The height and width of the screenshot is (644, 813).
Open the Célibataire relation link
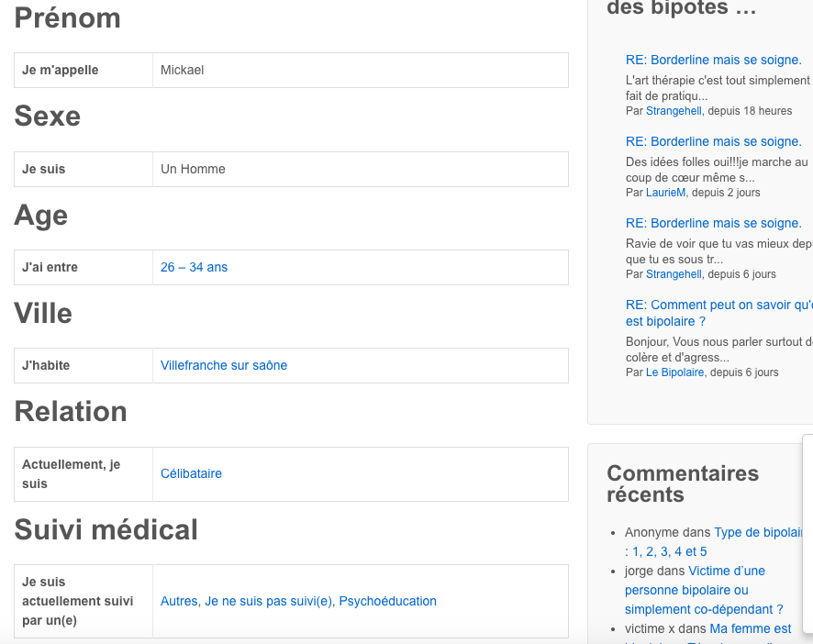pyautogui.click(x=191, y=473)
